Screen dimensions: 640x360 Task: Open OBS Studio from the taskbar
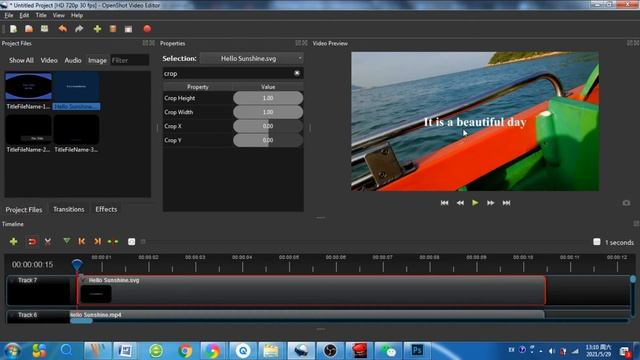(x=330, y=351)
